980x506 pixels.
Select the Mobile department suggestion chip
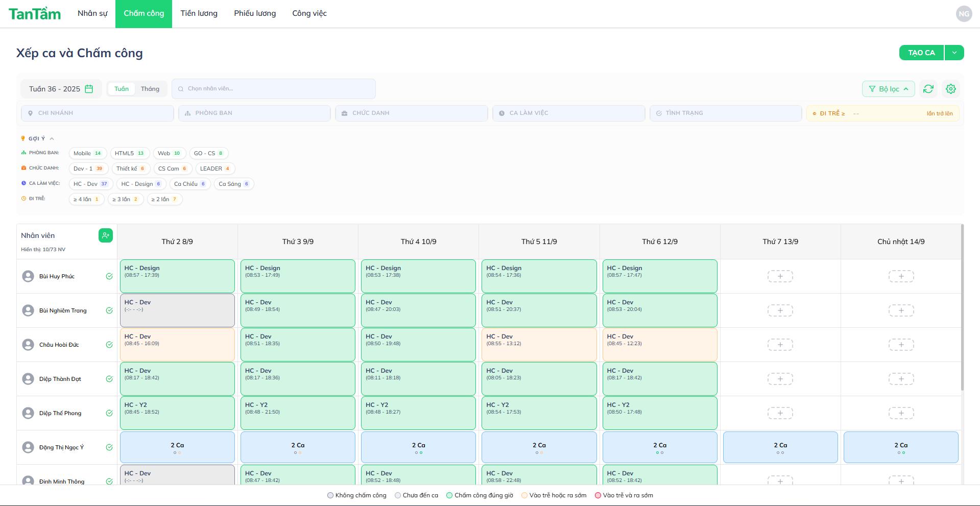[87, 153]
